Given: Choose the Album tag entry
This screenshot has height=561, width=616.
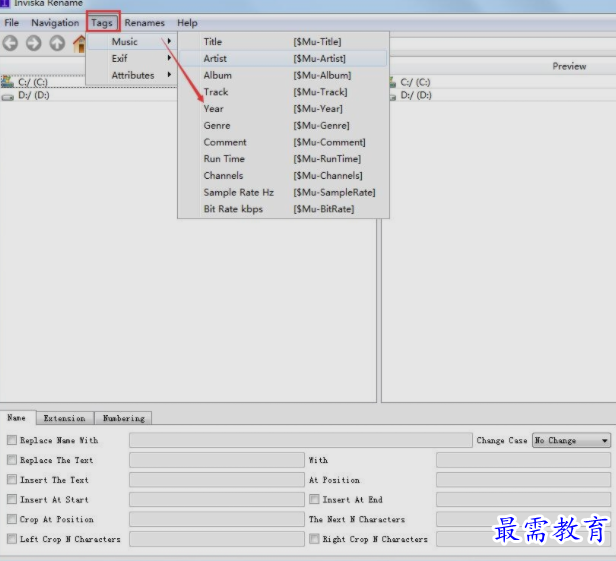Looking at the screenshot, I should click(x=283, y=75).
